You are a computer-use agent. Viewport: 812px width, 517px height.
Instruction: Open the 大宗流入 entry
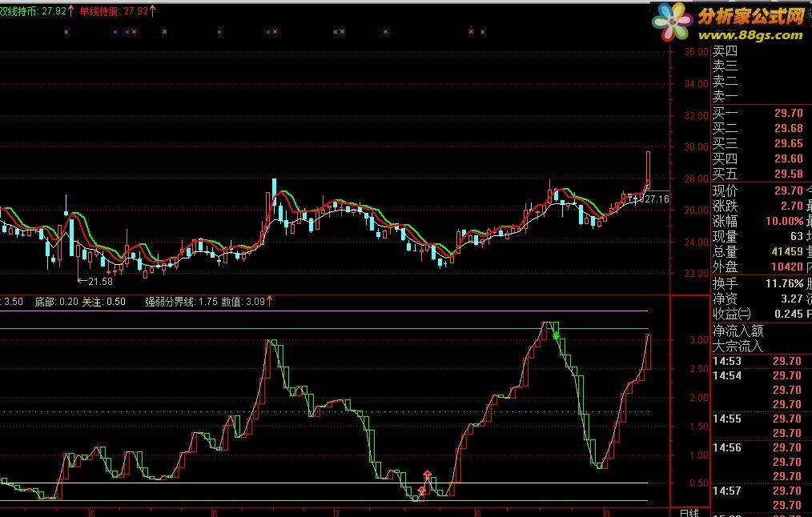pos(738,347)
